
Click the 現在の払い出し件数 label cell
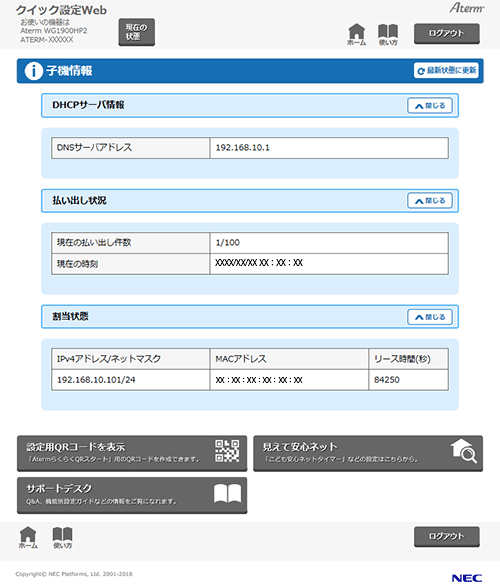click(130, 243)
